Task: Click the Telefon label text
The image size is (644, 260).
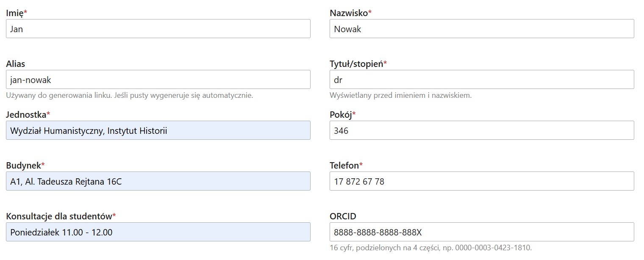Action: click(344, 166)
